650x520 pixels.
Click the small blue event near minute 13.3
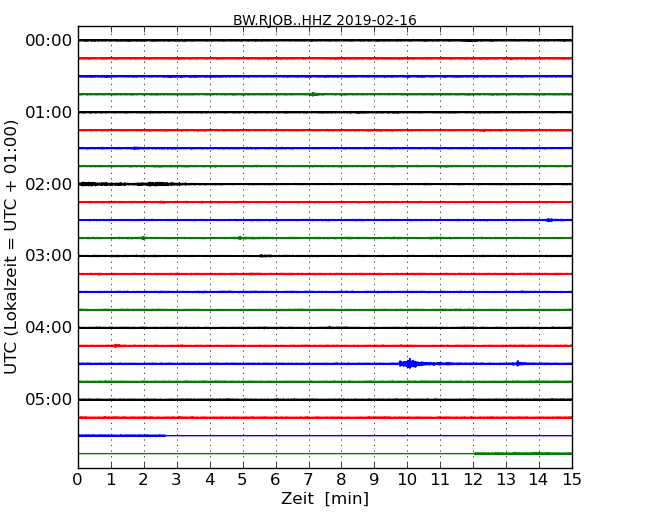[517, 364]
